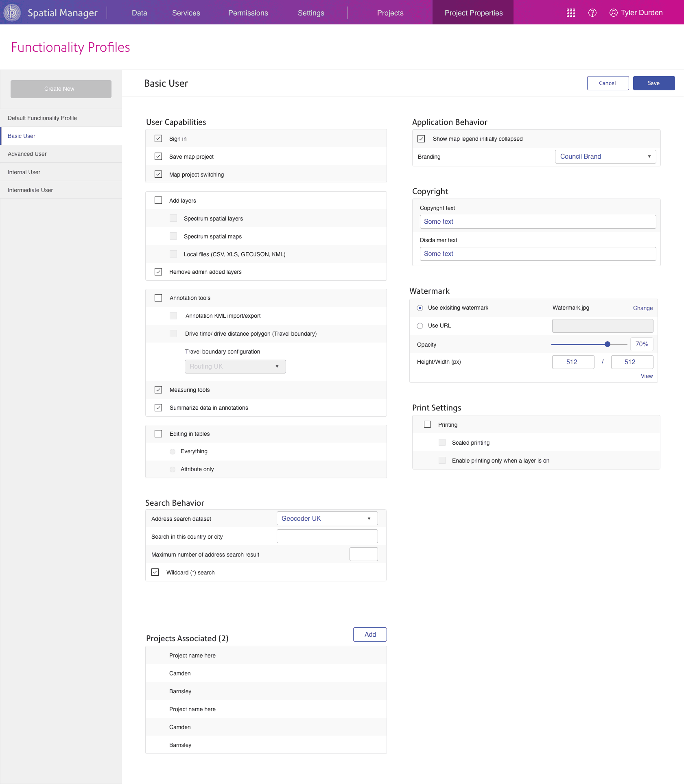684x784 pixels.
Task: Choose Attribute only editing option
Action: click(173, 469)
